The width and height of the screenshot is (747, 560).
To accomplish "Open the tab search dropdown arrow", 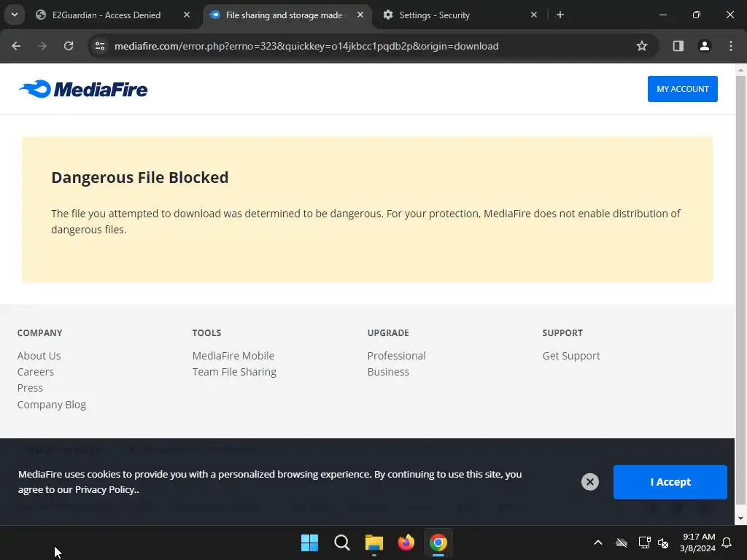I will pyautogui.click(x=15, y=15).
